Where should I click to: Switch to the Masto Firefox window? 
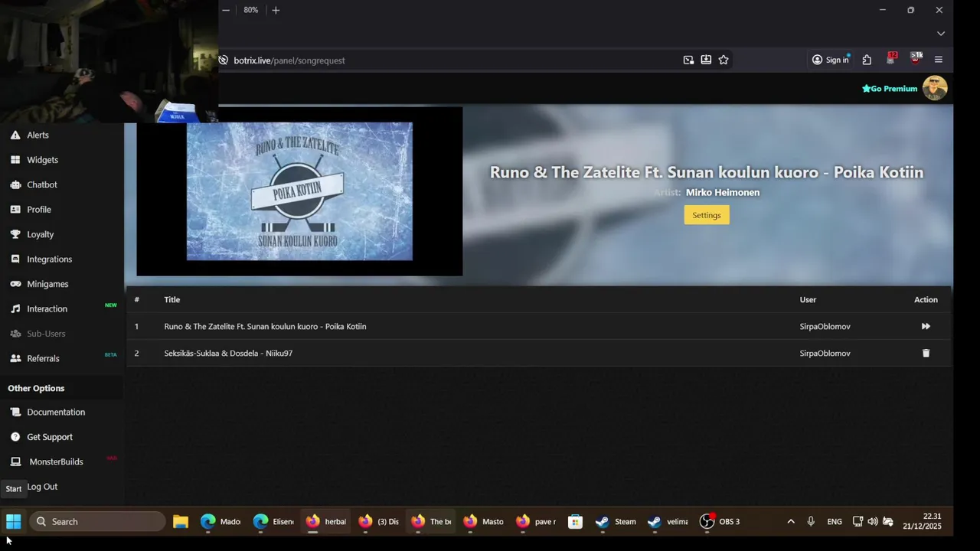point(484,521)
